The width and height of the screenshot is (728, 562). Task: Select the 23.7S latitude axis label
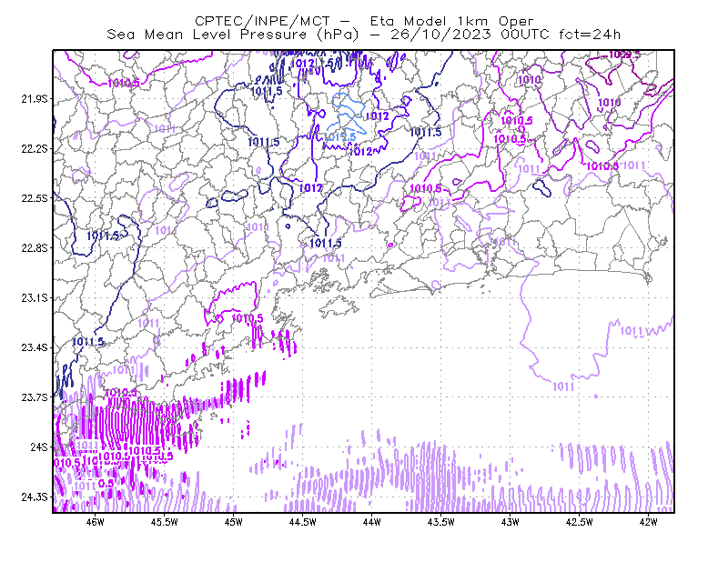point(35,397)
